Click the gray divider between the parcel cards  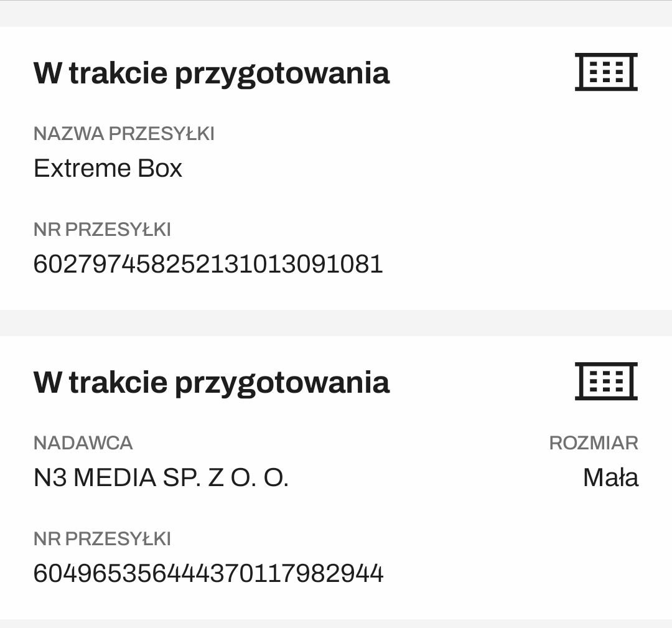[x=336, y=323]
